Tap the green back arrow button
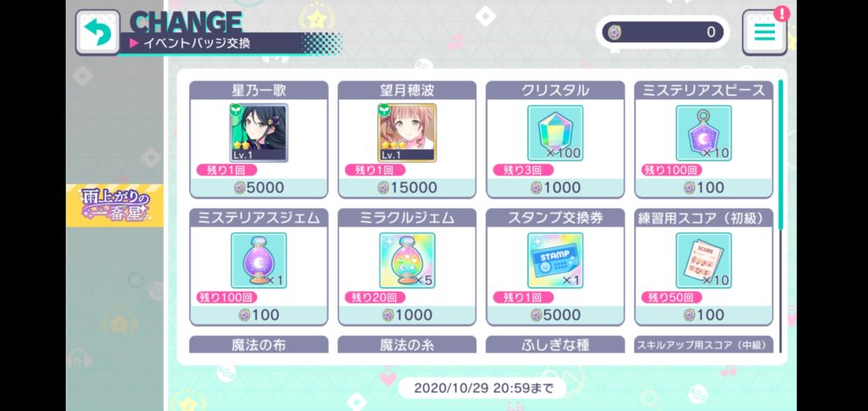868x411 pixels. pos(97,33)
